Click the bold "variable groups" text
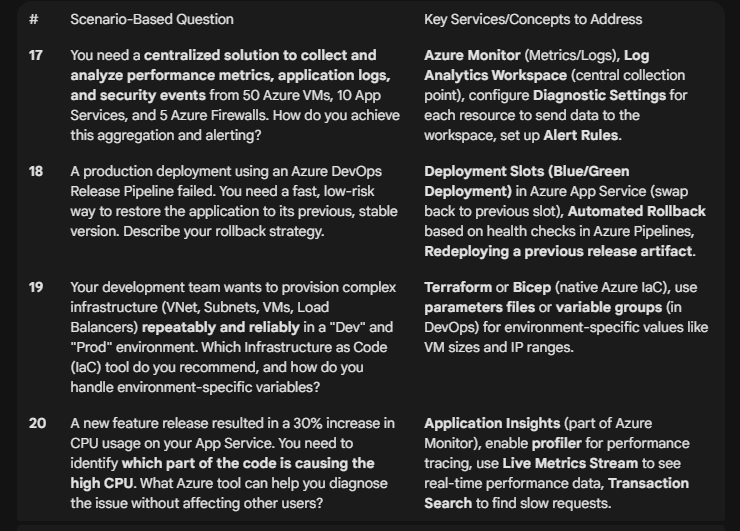 609,308
